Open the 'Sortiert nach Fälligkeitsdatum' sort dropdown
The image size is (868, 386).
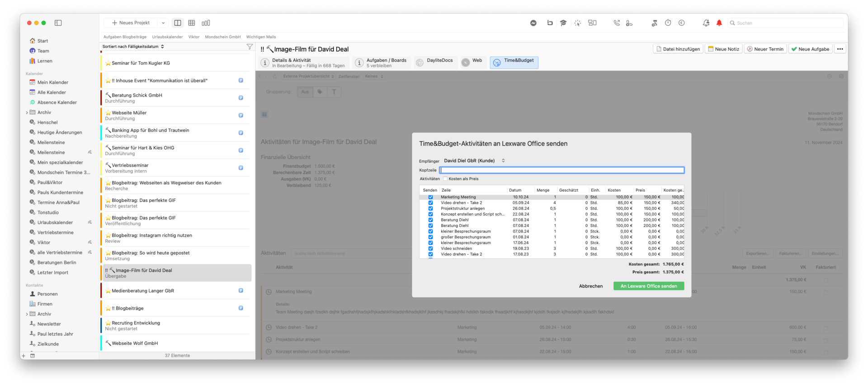coord(133,47)
